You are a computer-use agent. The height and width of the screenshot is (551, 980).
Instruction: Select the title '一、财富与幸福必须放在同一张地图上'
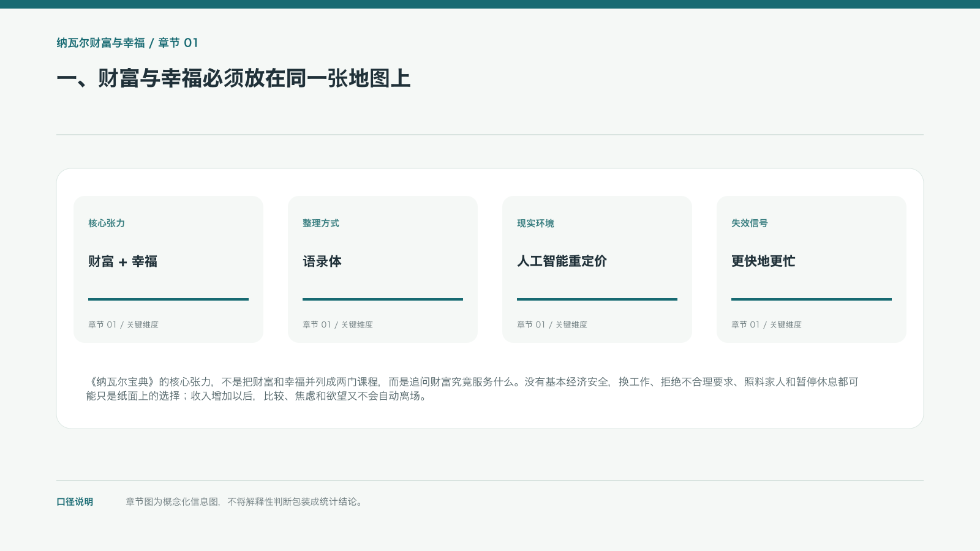[x=233, y=78]
